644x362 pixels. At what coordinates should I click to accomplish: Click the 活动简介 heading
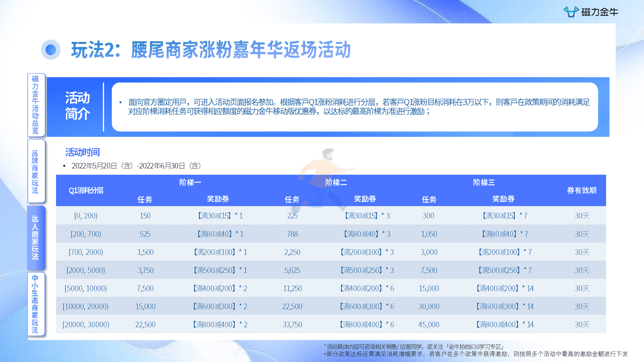pos(77,106)
